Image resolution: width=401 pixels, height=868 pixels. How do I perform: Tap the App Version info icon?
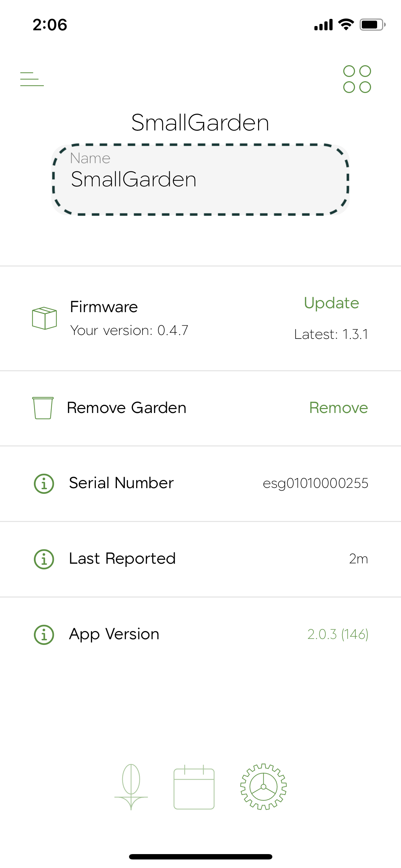(44, 635)
